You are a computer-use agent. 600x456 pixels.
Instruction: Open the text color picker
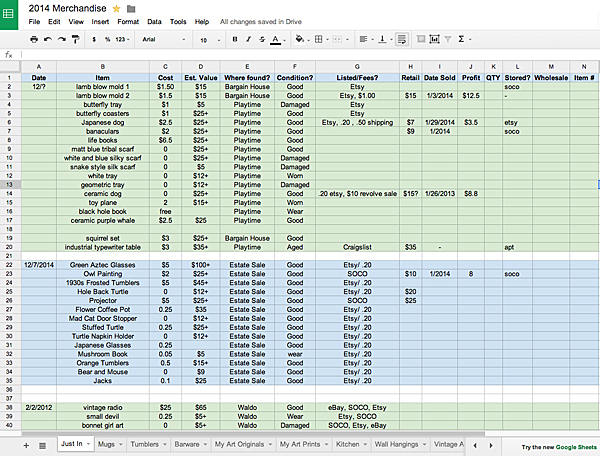(x=278, y=39)
